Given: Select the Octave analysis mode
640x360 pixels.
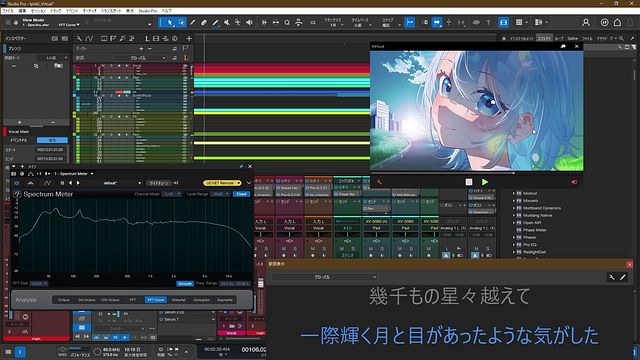Looking at the screenshot, I should [64, 300].
